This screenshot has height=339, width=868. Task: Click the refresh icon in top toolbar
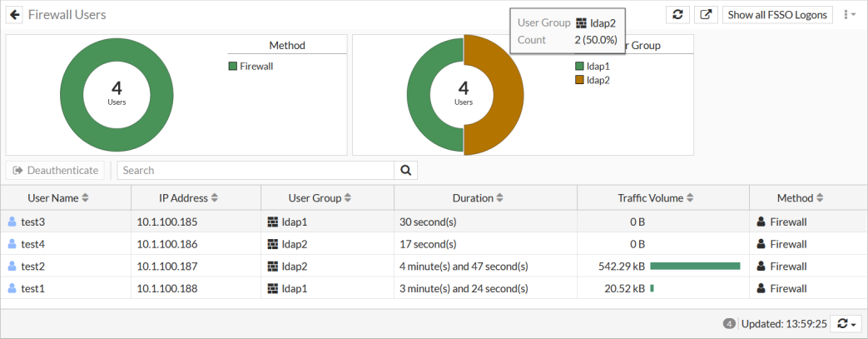point(678,15)
